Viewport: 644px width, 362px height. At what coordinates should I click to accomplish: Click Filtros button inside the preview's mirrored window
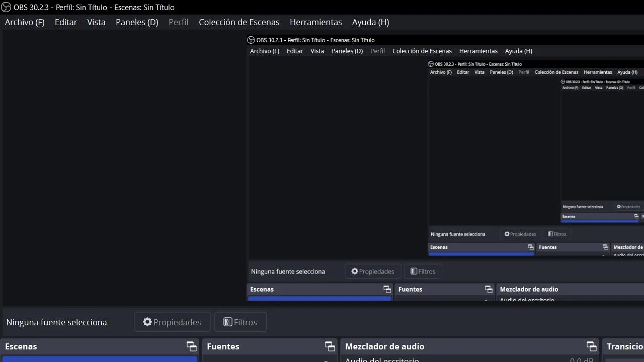pos(423,271)
